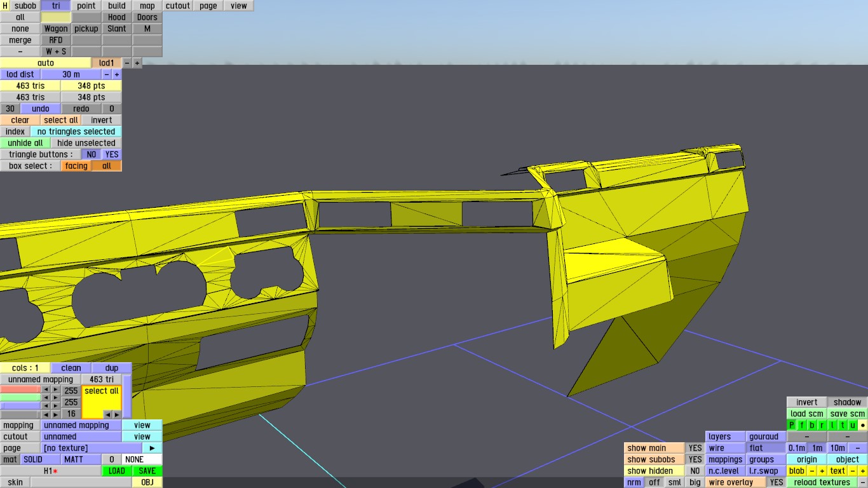Increase blue colour with its right arrow
This screenshot has height=488, width=868.
56,406
